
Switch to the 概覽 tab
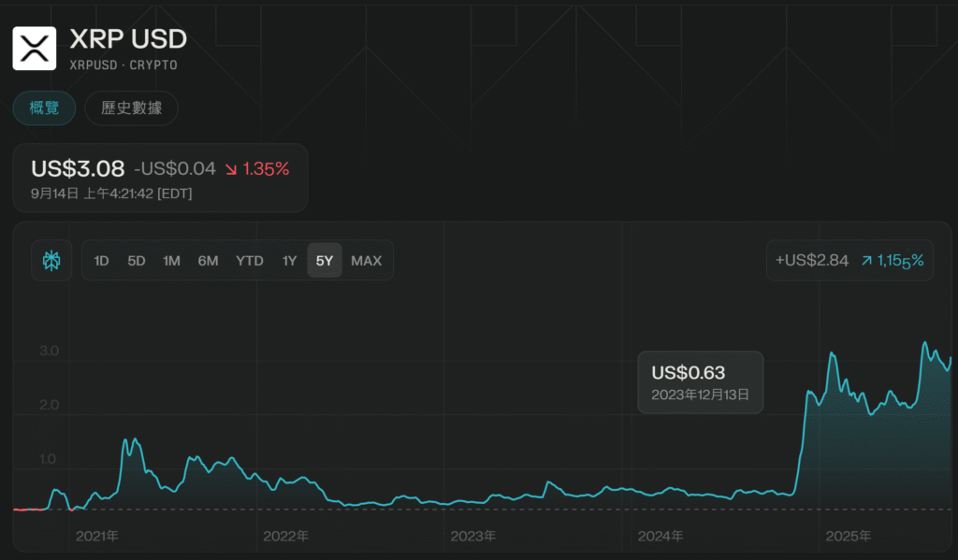click(44, 108)
